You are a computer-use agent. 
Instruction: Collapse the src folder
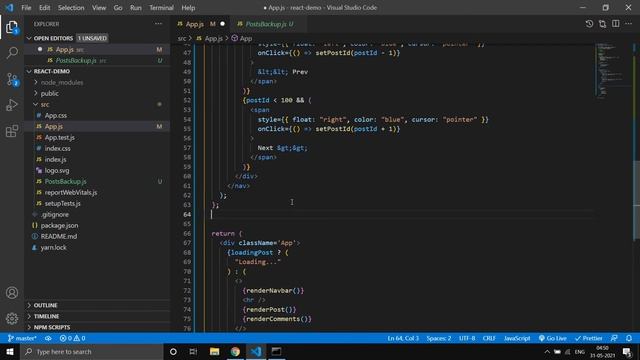98,104
